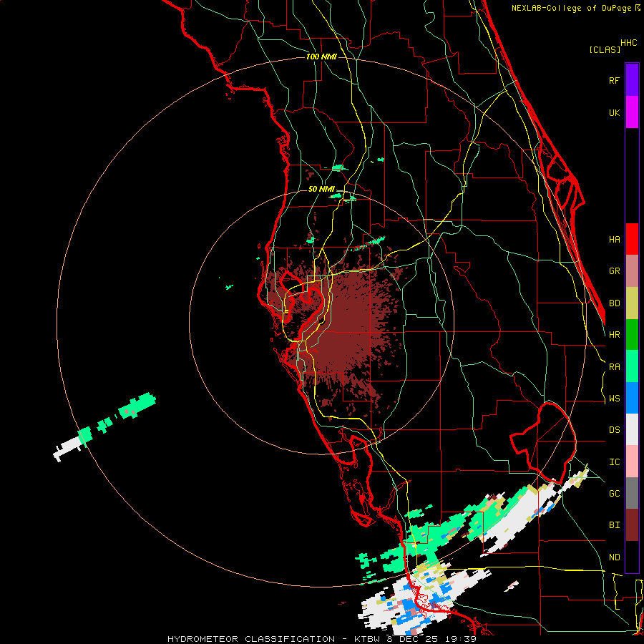Click the BI legend label
Image resolution: width=644 pixels, height=644 pixels.
click(615, 525)
